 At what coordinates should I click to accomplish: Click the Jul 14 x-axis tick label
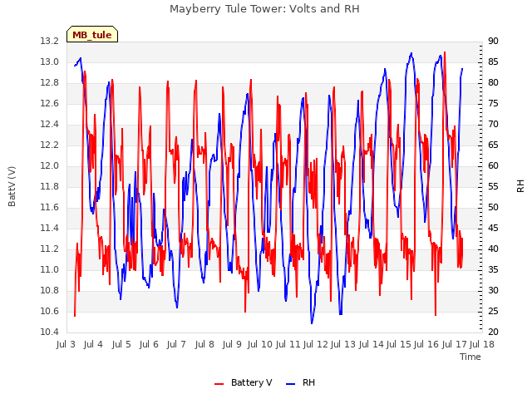[x=371, y=344]
